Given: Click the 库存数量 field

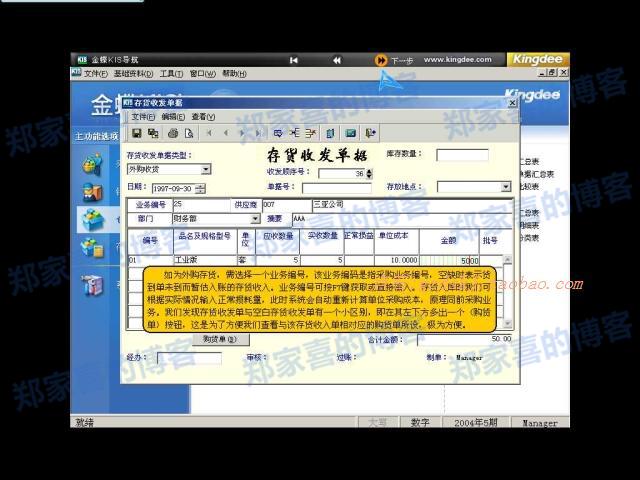Looking at the screenshot, I should click(x=462, y=155).
